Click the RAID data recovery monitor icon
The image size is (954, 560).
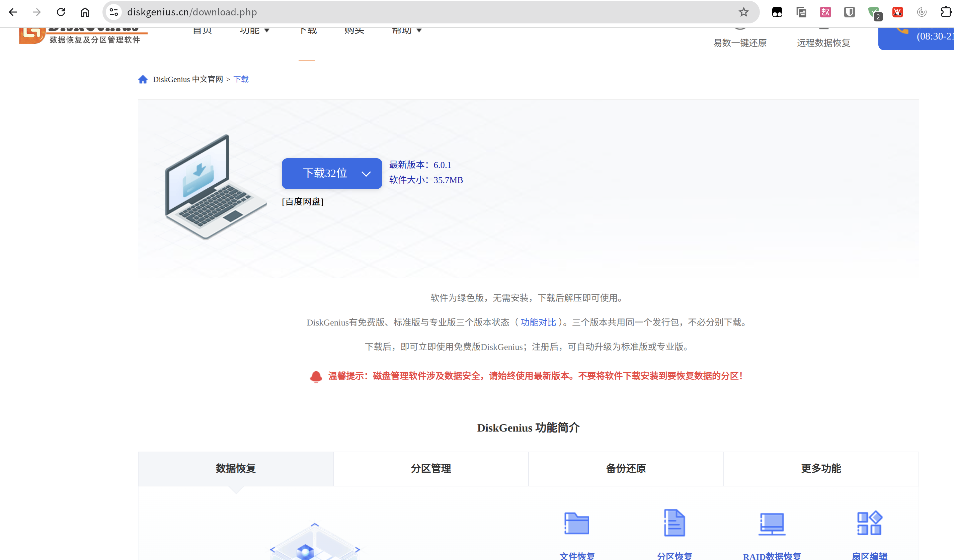pos(772,524)
